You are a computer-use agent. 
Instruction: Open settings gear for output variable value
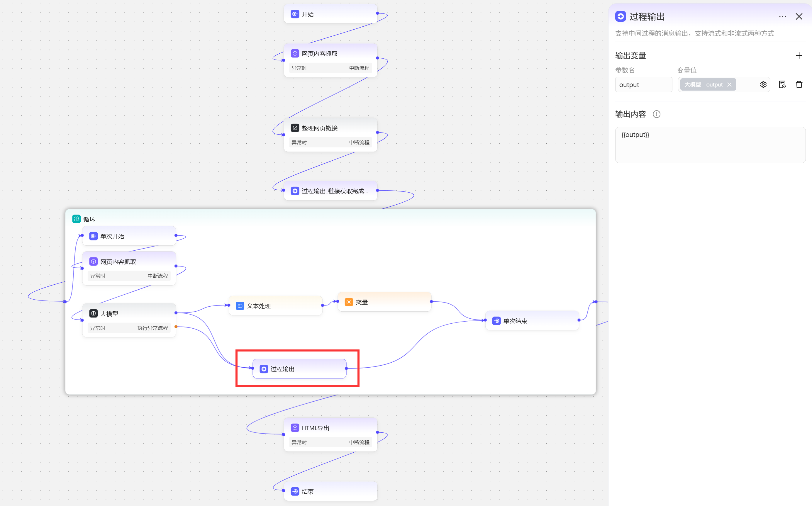tap(763, 85)
